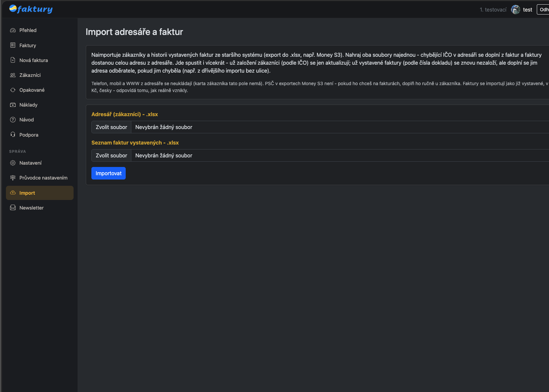549x392 pixels.
Task: Open Náklady sidebar entry
Action: (40, 105)
